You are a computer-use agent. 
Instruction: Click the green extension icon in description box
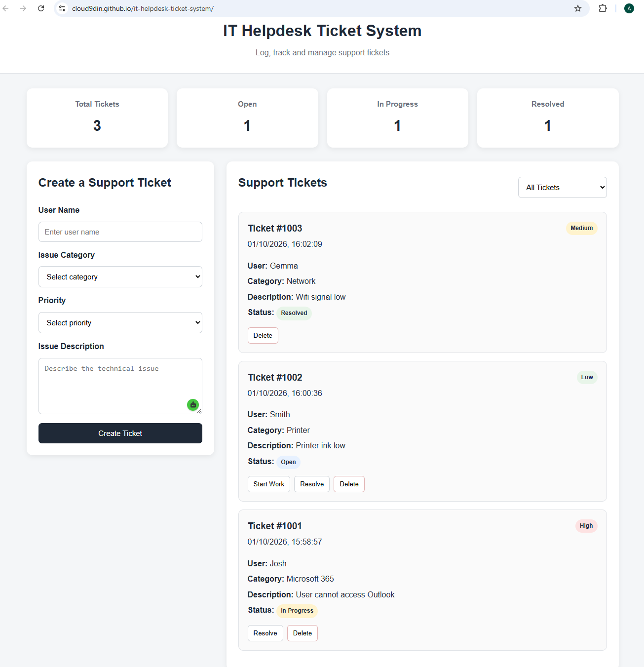click(x=193, y=405)
